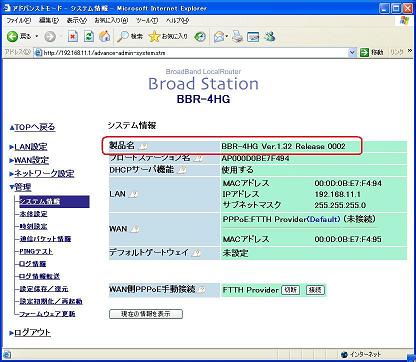
Task: Click the Home icon in toolbar
Action: (x=105, y=36)
